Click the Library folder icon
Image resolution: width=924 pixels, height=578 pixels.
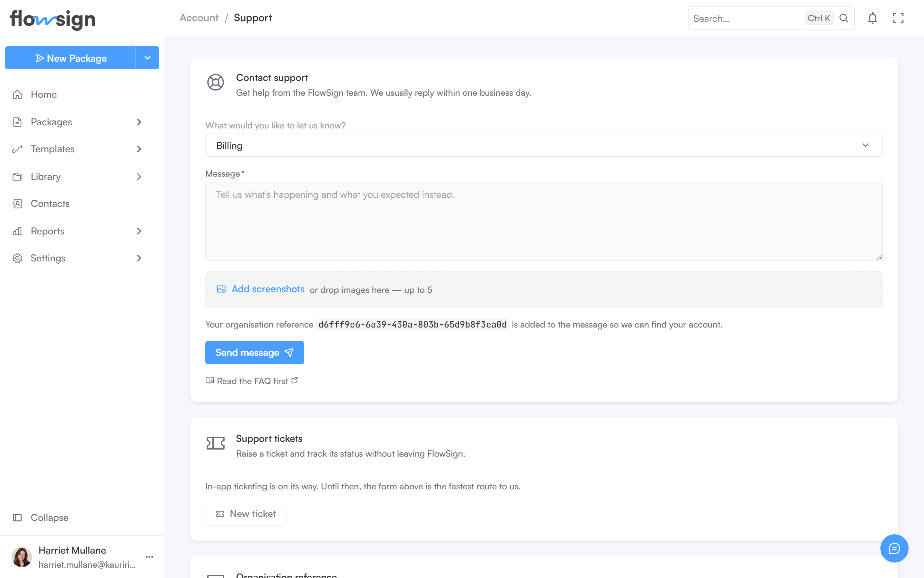17,177
